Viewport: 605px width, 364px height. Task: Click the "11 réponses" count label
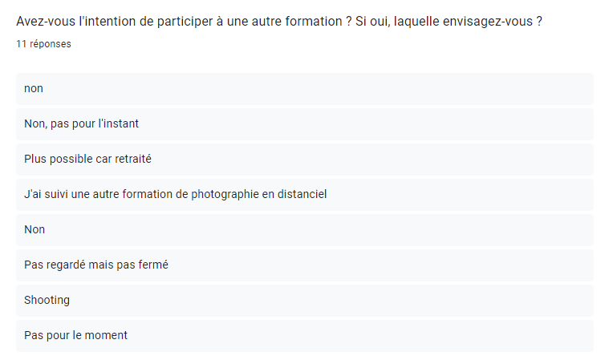(x=43, y=44)
